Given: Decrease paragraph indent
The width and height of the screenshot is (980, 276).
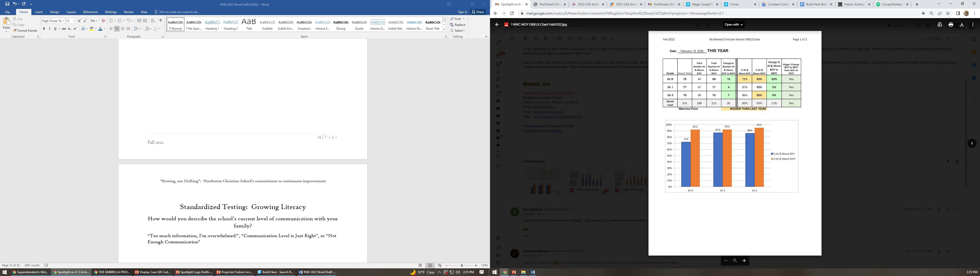Looking at the screenshot, I should tap(139, 21).
